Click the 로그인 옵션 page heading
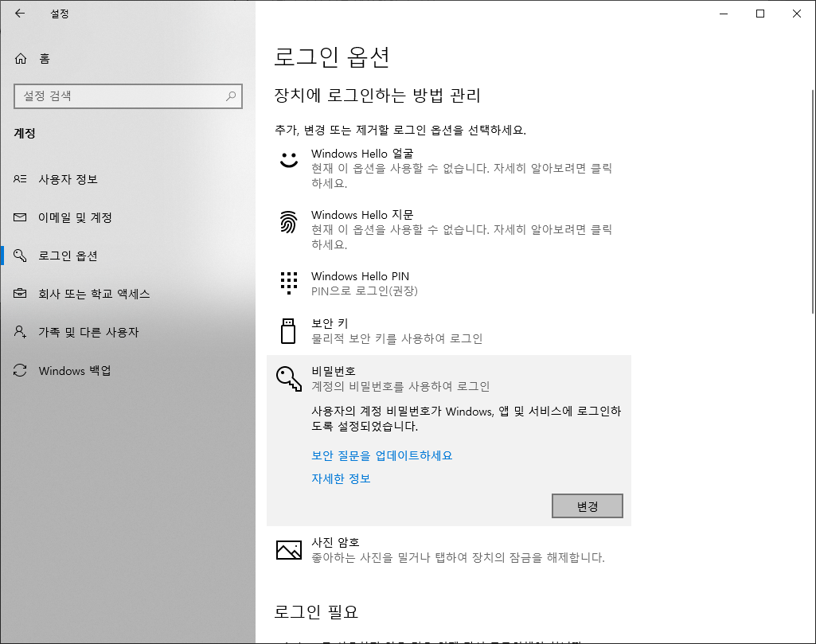This screenshot has height=644, width=816. pos(331,57)
